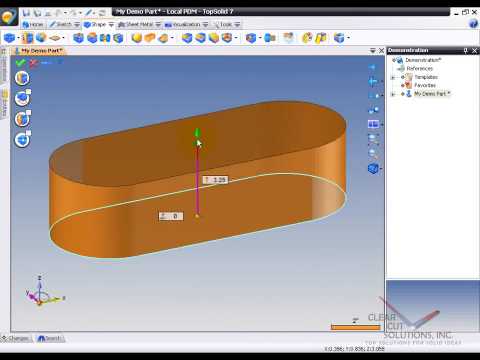Toggle the checkbox next to the third circular option
The width and height of the screenshot is (480, 360).
tap(29, 112)
